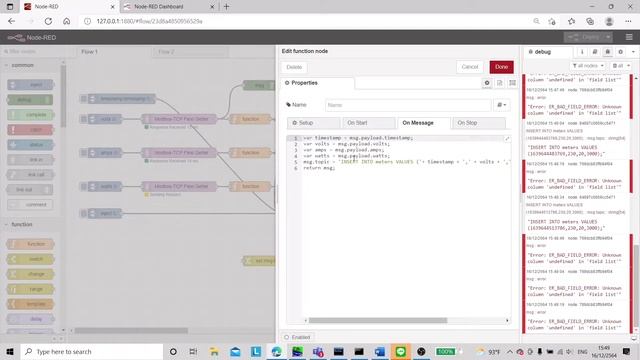
Task: Open browser collections icon
Action: coord(590,21)
